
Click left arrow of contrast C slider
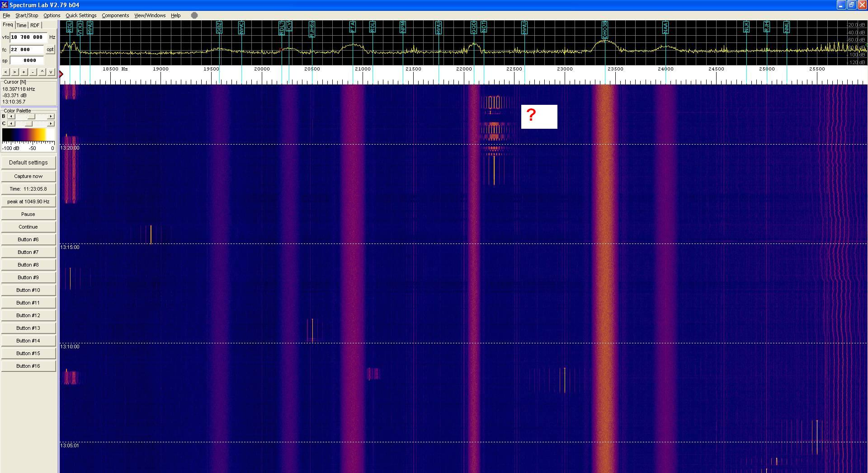coord(11,124)
